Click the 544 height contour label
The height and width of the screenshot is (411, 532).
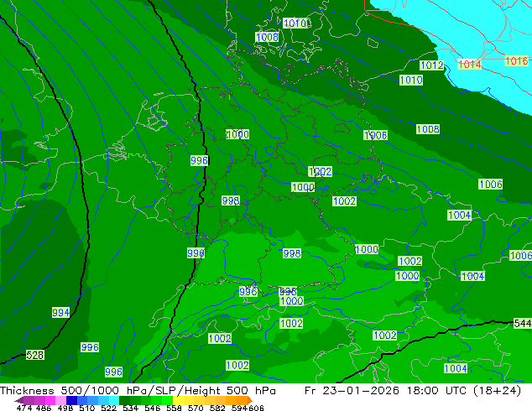click(x=523, y=323)
